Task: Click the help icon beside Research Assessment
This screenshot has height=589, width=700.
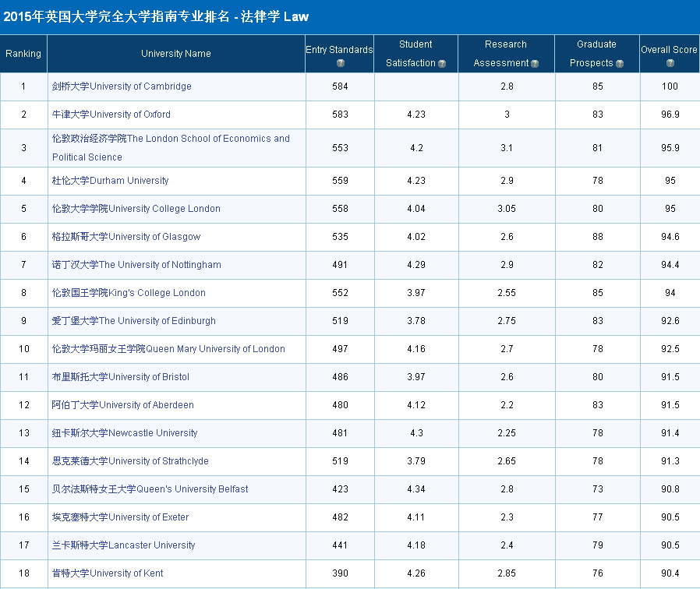Action: click(x=535, y=64)
